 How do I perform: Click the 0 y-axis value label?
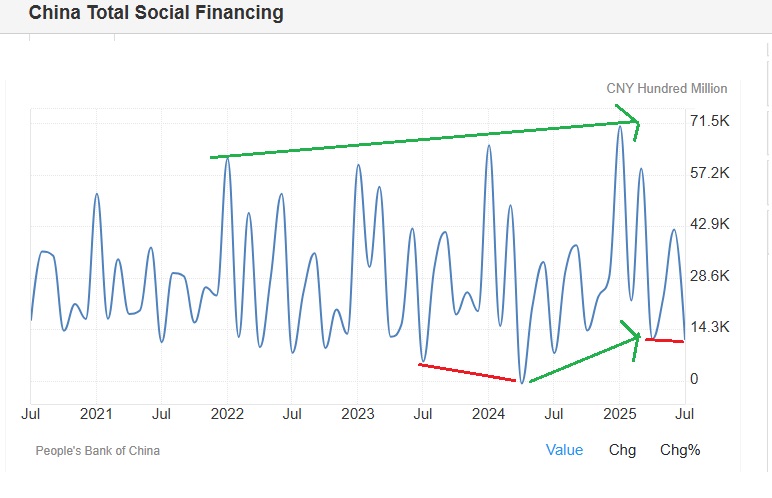pyautogui.click(x=694, y=379)
